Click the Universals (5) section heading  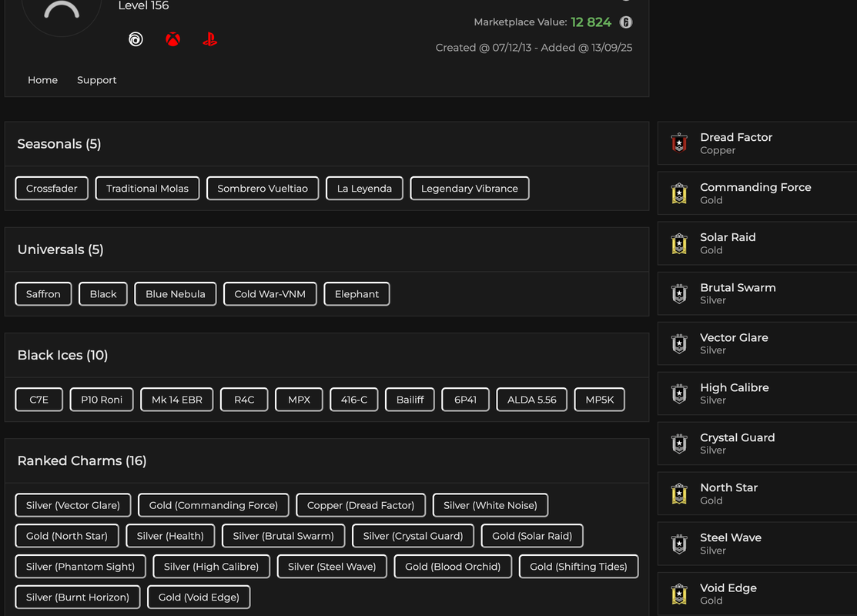(60, 249)
